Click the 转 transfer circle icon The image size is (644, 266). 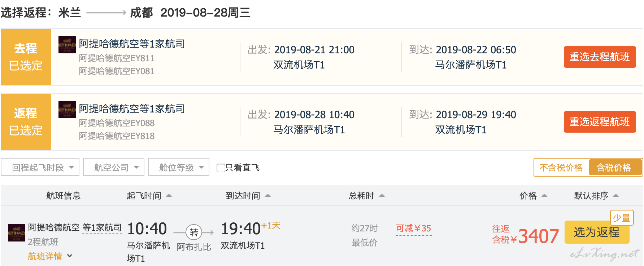194,232
